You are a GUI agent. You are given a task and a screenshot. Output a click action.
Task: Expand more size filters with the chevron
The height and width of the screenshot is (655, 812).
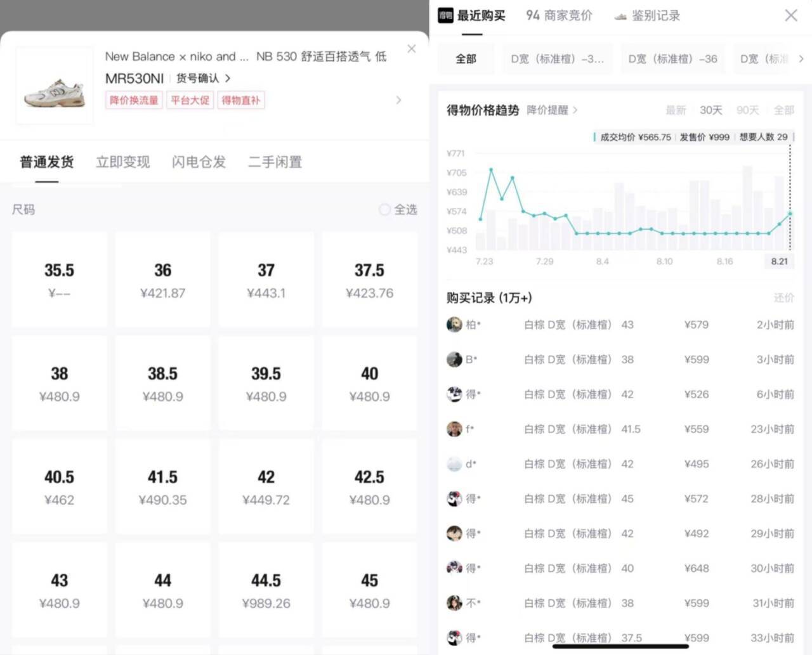[x=801, y=59]
